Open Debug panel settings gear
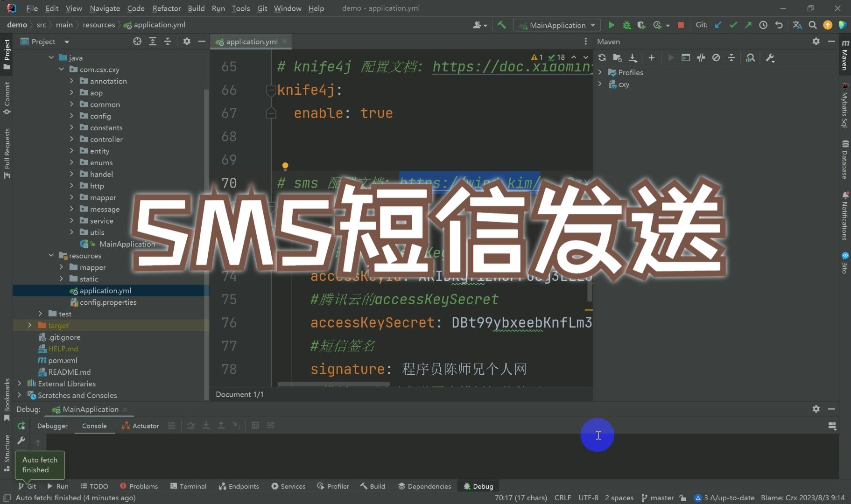The width and height of the screenshot is (851, 504). point(816,409)
